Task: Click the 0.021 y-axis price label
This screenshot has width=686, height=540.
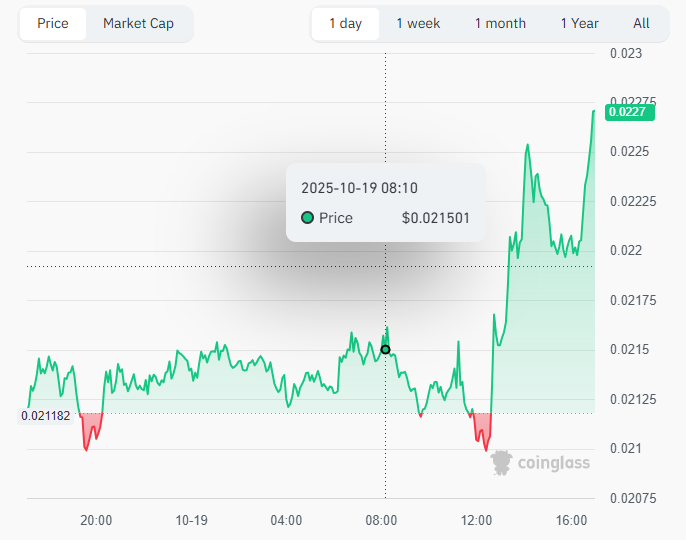Action: pos(626,449)
